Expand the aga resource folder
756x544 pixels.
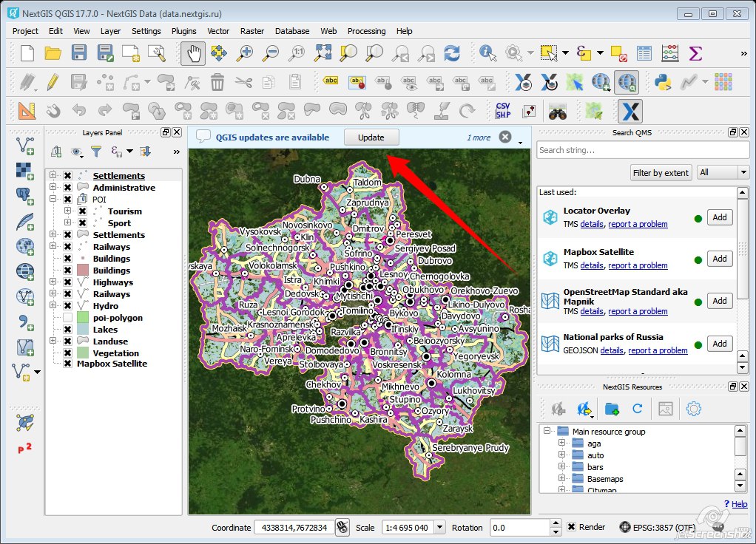coord(561,442)
